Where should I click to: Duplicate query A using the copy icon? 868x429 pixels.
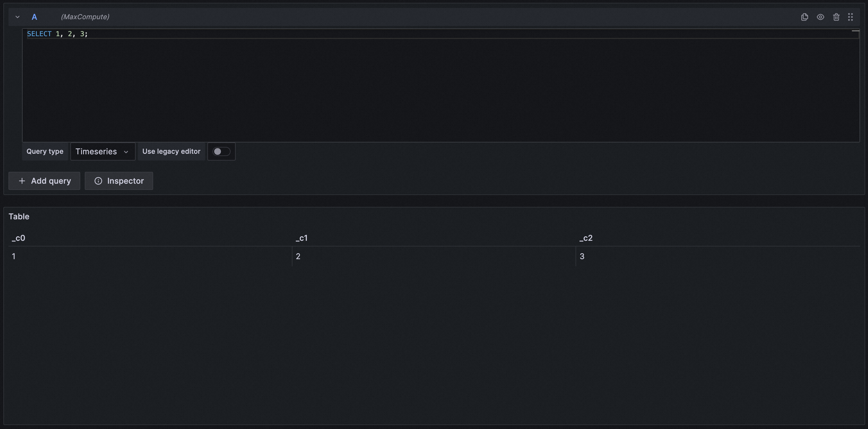click(805, 17)
